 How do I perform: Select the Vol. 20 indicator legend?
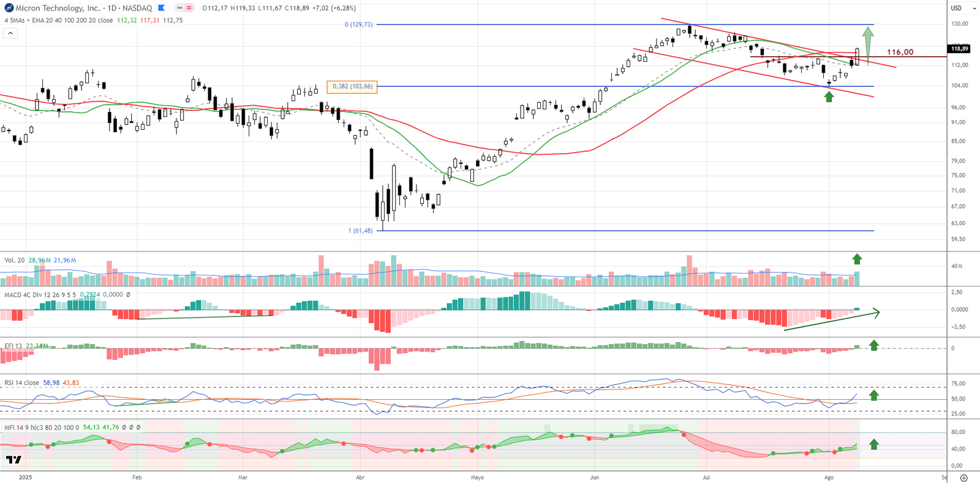coord(14,260)
